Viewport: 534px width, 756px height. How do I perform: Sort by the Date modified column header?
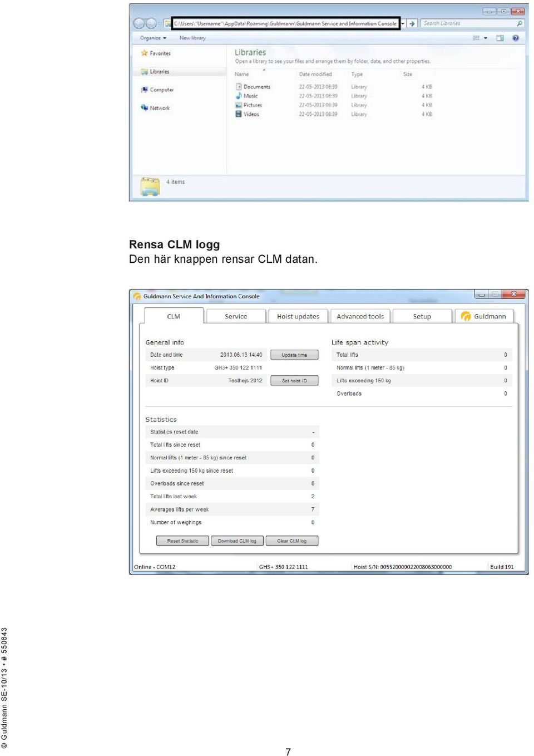[x=315, y=74]
